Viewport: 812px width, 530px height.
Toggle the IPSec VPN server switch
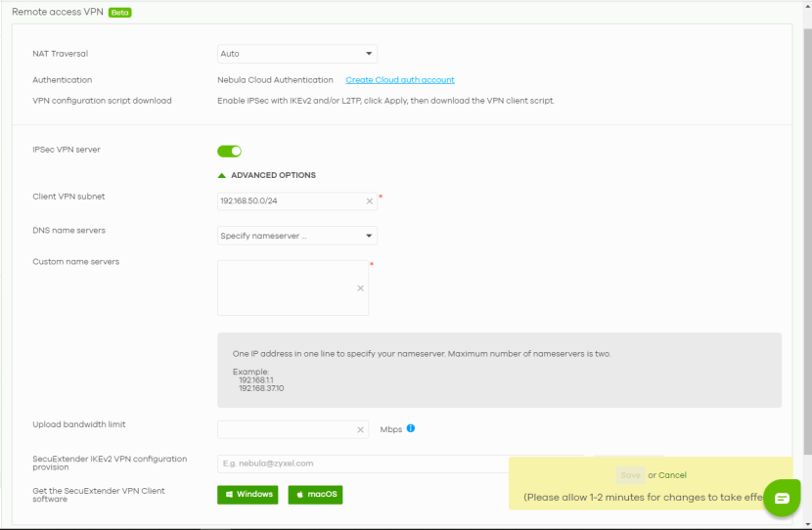click(229, 151)
